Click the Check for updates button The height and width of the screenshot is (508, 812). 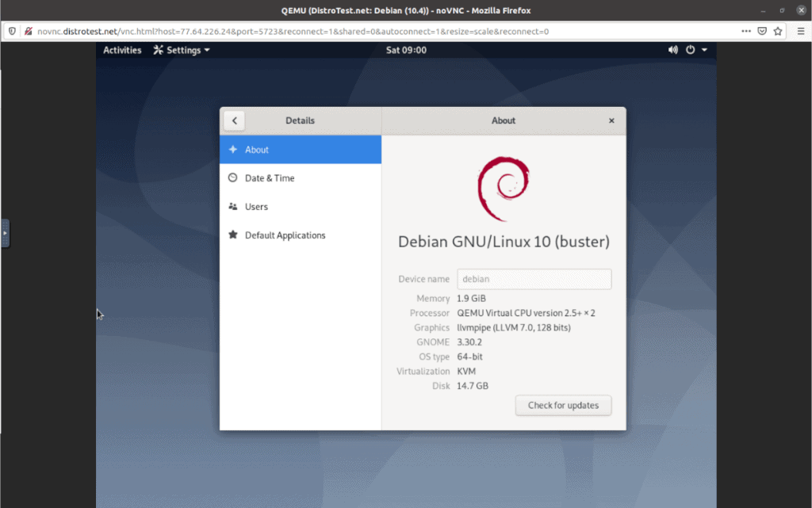(x=563, y=405)
